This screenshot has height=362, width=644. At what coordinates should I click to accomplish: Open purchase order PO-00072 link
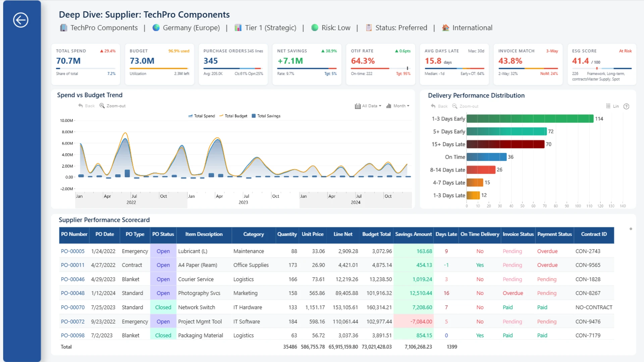coord(73,322)
